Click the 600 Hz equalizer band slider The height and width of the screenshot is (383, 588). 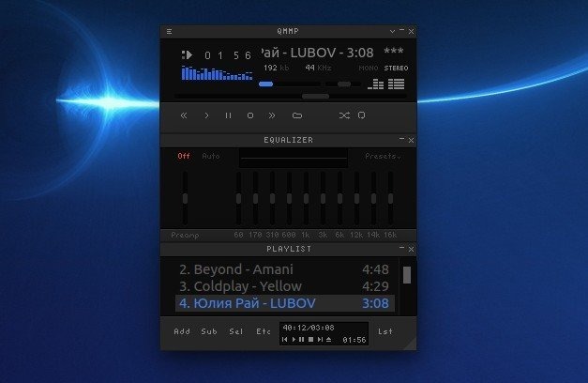point(289,198)
